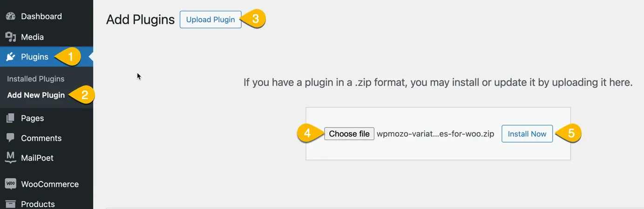This screenshot has height=209, width=644.
Task: Collapse the Plugins menu arrow indicator
Action: [x=91, y=57]
